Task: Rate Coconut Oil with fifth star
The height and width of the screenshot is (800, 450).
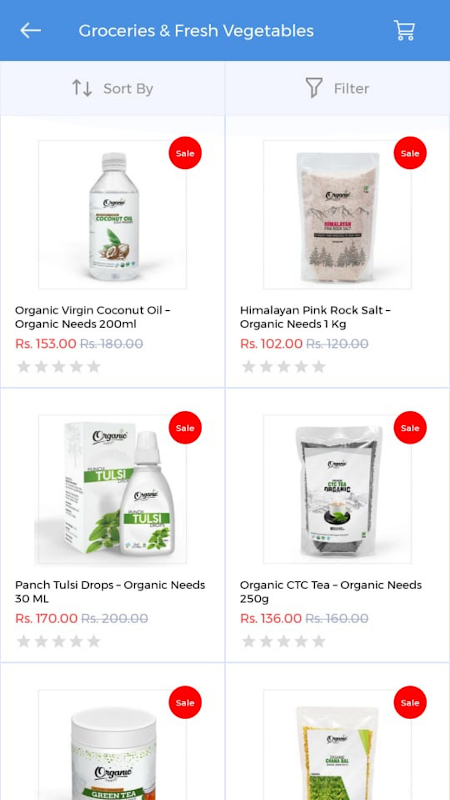Action: tap(94, 366)
